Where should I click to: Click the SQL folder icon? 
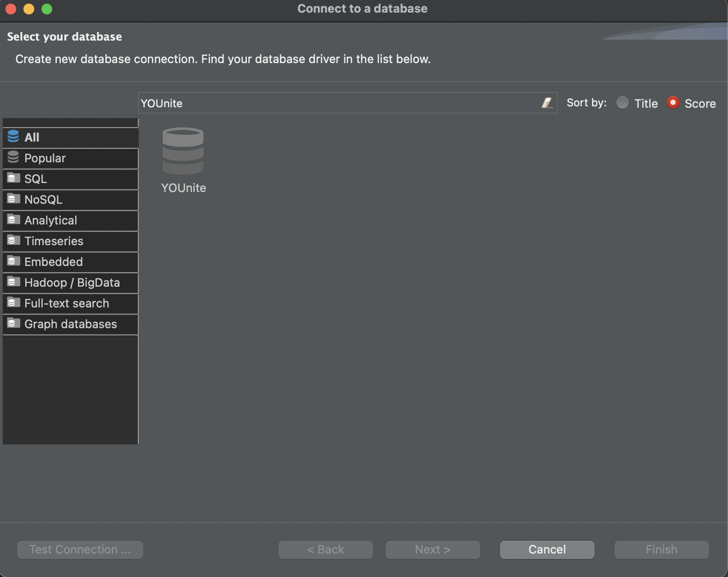coord(13,178)
